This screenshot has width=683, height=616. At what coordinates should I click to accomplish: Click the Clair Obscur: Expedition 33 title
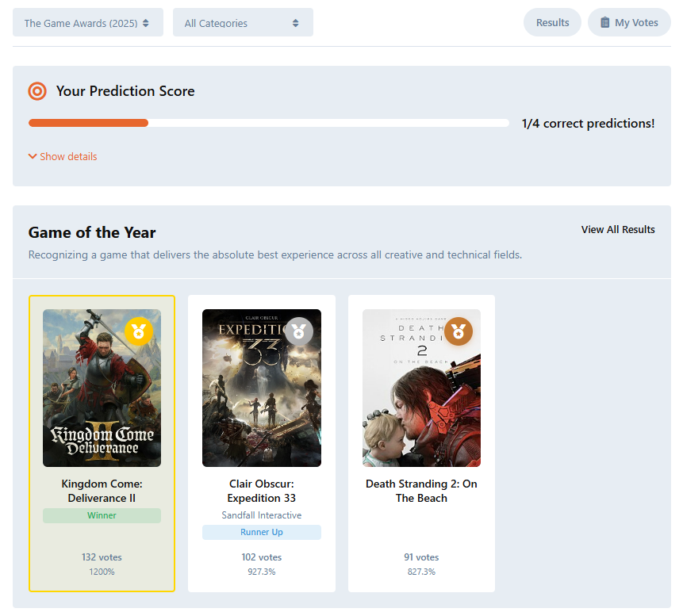262,491
